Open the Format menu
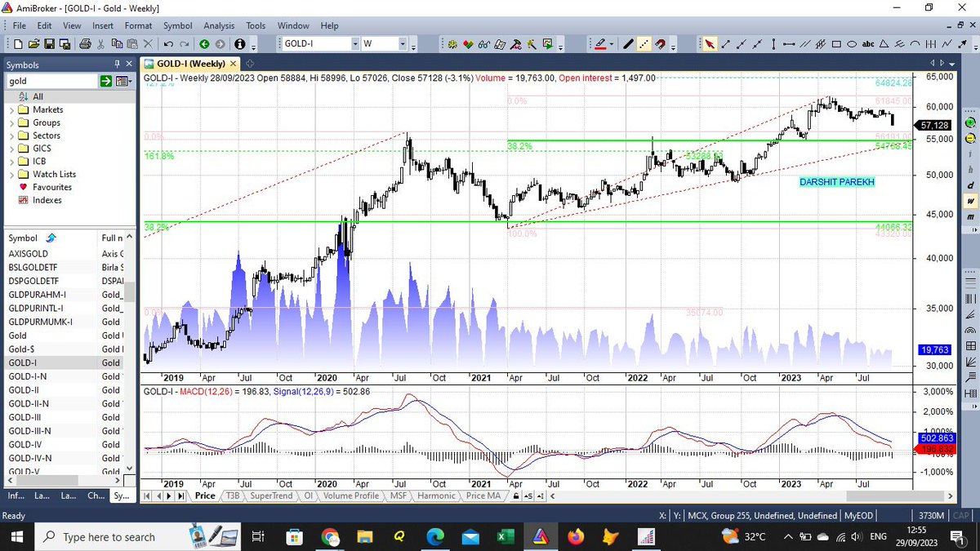This screenshot has width=980, height=551. coord(138,25)
